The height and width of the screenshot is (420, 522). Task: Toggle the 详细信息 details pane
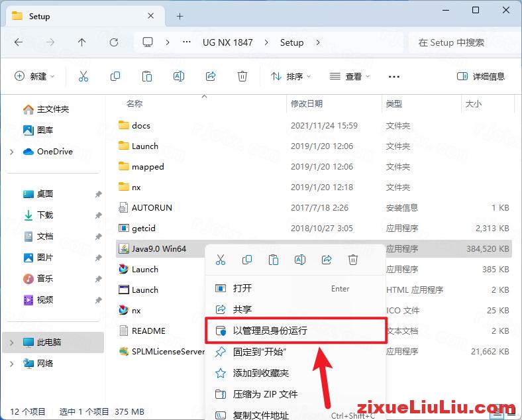(x=480, y=77)
